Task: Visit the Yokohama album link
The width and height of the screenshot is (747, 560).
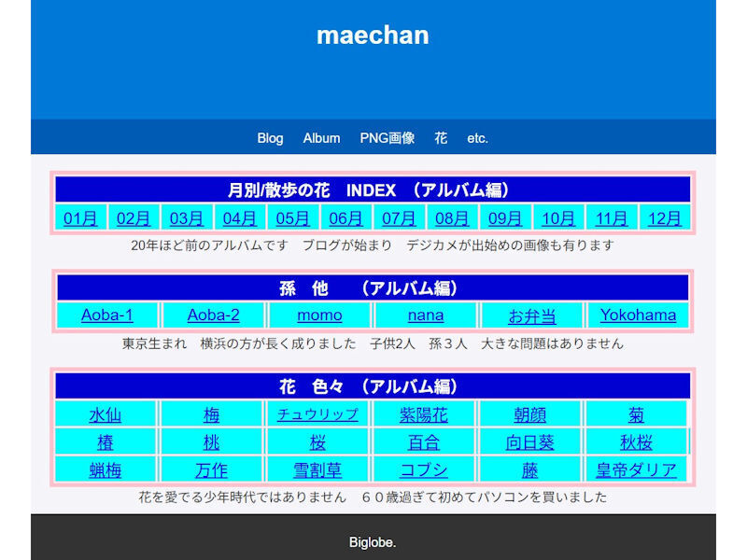Action: (x=639, y=315)
